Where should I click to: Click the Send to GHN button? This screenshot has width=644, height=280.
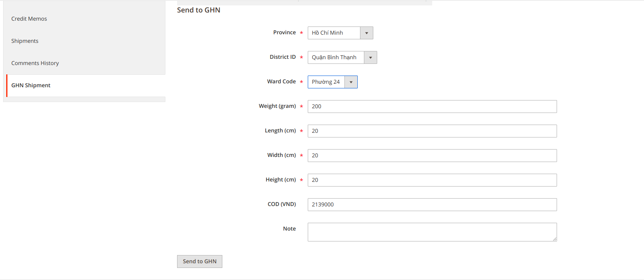coord(200,261)
